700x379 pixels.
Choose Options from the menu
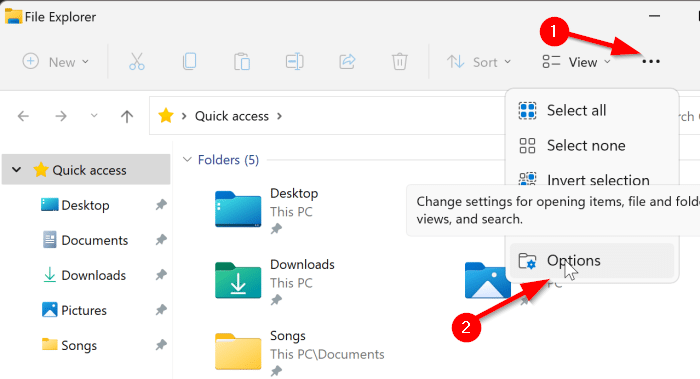[x=592, y=261]
